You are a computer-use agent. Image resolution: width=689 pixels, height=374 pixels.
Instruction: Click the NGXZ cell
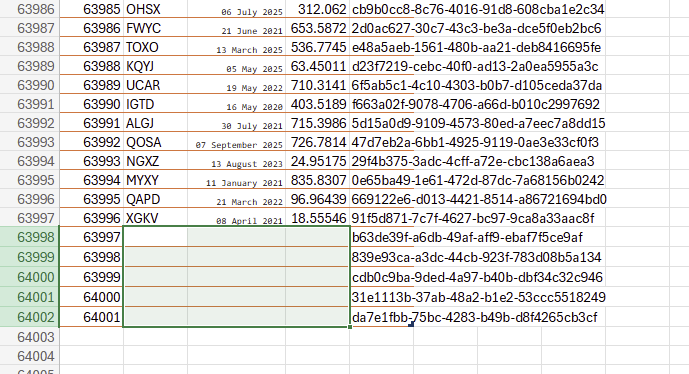coord(156,161)
